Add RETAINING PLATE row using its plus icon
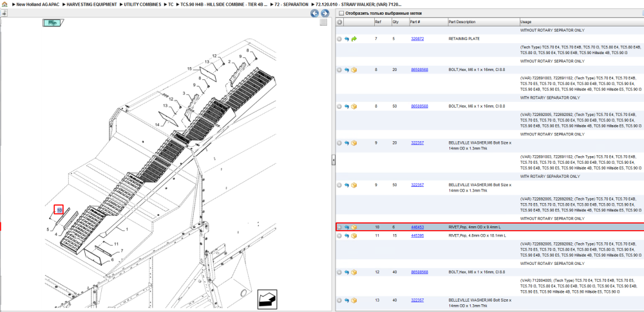644x312 pixels. point(339,39)
